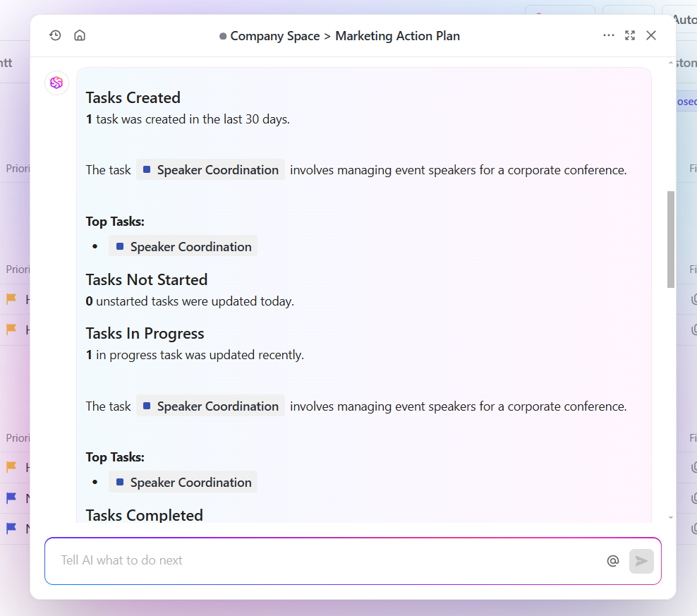Click the chat vertical scrollbar thumb
This screenshot has width=697, height=616.
(671, 238)
